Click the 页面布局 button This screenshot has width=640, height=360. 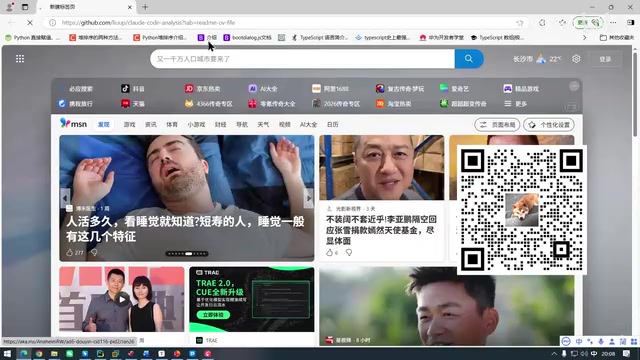click(497, 125)
